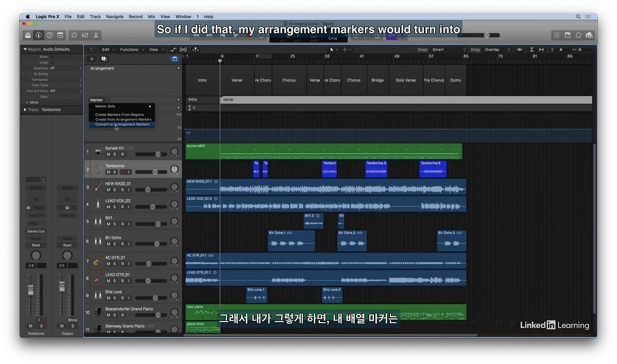Screen dimensions: 617x364
Task: Open the Logic Pro X app menu
Action: [47, 16]
